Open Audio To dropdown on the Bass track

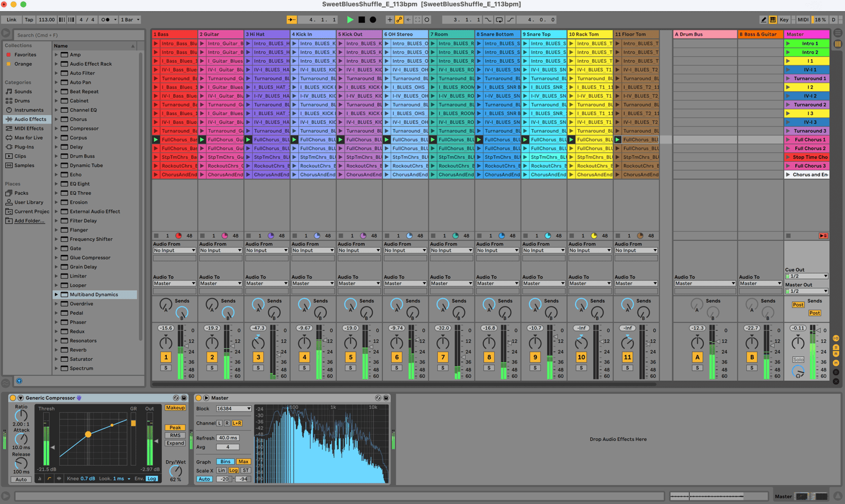click(x=174, y=284)
